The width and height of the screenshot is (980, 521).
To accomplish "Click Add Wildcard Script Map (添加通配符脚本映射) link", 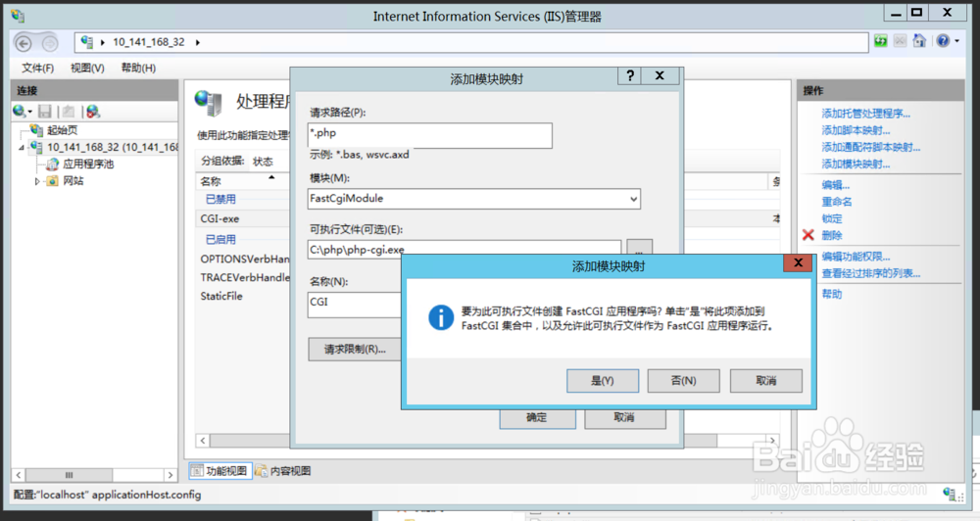I will tap(870, 147).
